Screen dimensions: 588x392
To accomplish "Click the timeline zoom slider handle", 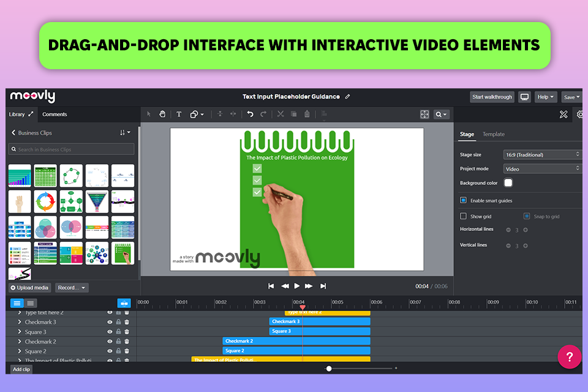I will [329, 368].
